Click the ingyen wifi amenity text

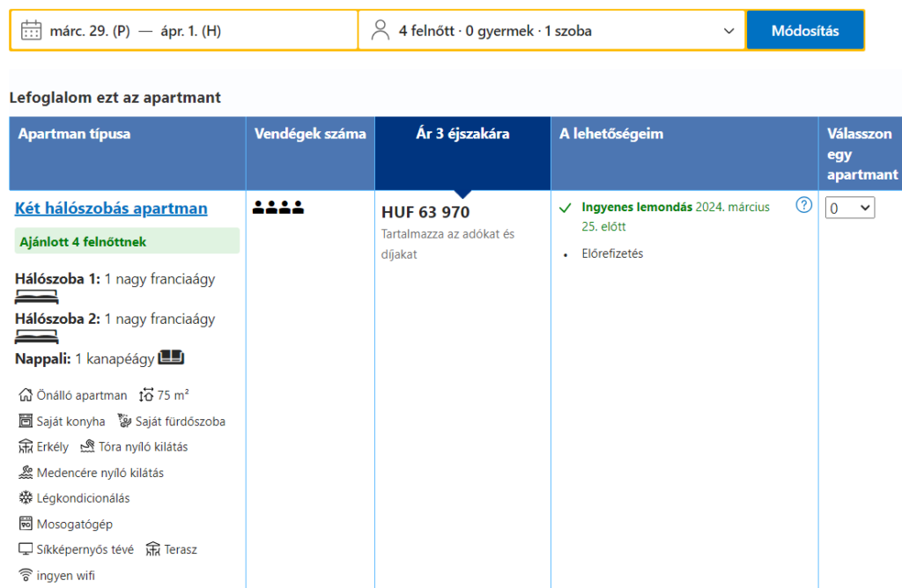[x=65, y=576]
